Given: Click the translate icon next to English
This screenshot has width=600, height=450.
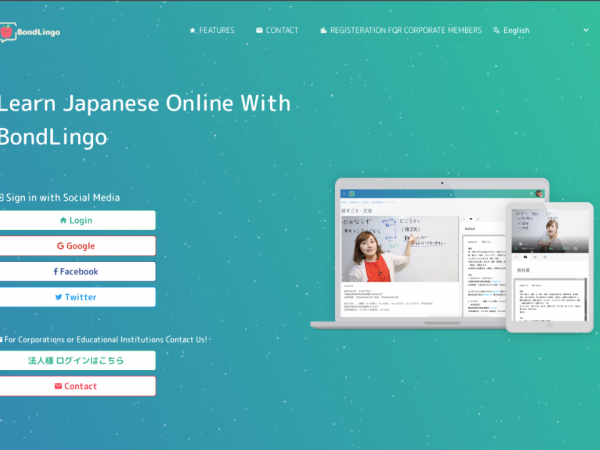Looking at the screenshot, I should 496,31.
